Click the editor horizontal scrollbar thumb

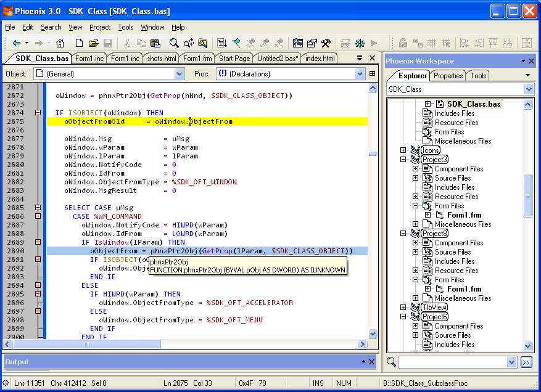[x=86, y=344]
